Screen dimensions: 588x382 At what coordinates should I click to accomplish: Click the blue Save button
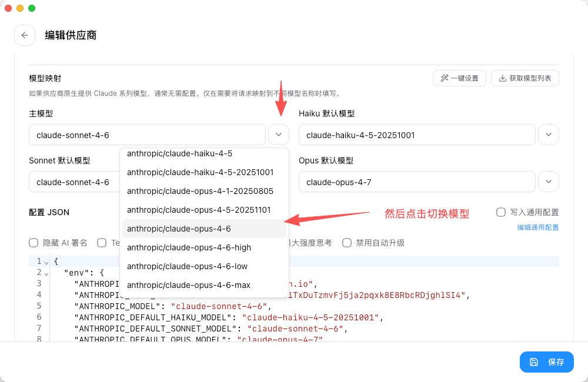click(x=546, y=362)
